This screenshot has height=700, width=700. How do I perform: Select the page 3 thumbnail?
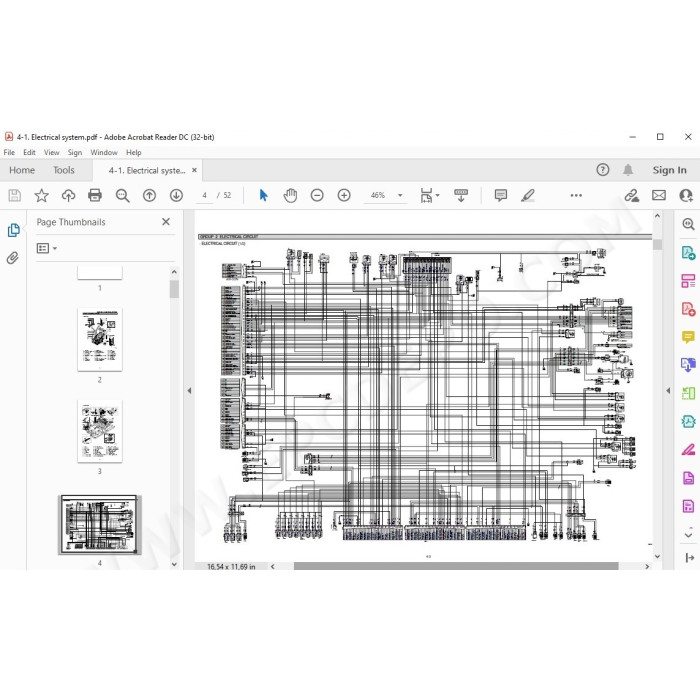tap(100, 431)
